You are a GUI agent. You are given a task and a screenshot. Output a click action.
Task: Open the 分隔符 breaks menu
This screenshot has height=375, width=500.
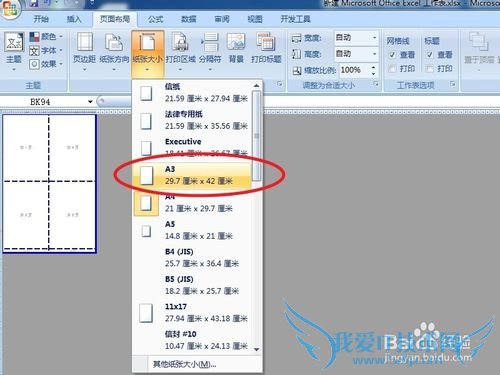click(x=210, y=52)
